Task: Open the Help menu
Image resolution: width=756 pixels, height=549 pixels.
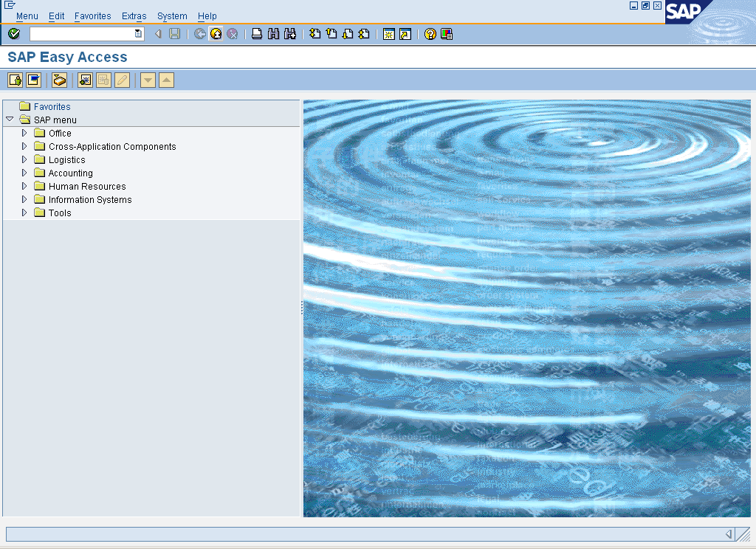Action: pos(207,16)
